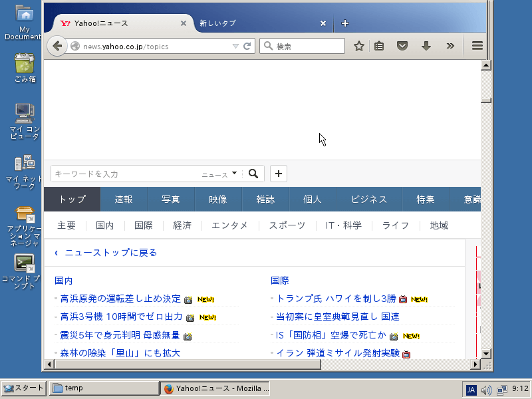Go back with the browser back arrow
Screen dimensions: 532x399
pos(57,46)
